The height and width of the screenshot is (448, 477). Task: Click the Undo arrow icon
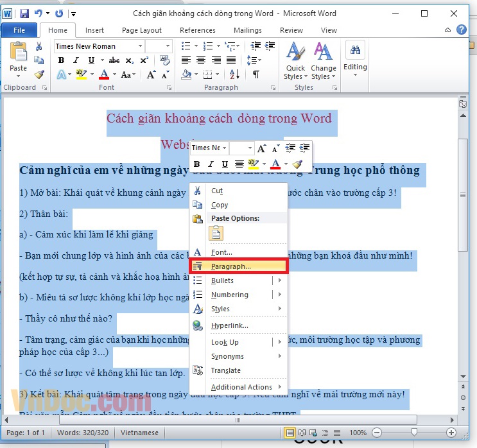click(x=39, y=13)
